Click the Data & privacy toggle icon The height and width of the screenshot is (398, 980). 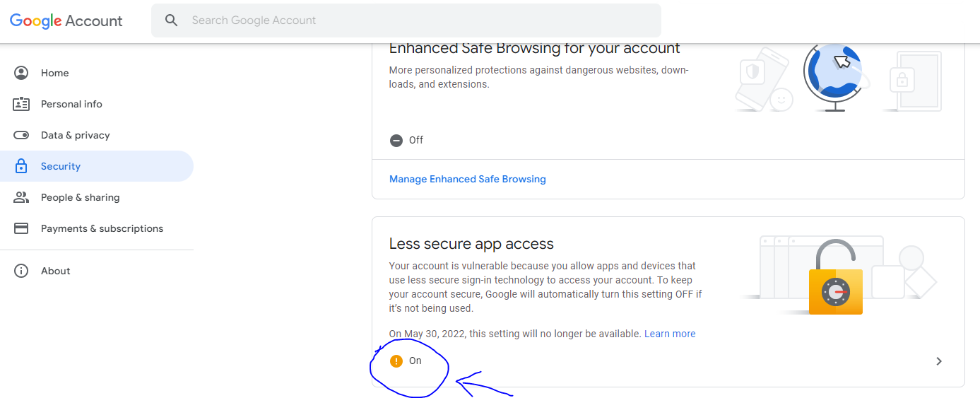pyautogui.click(x=21, y=135)
